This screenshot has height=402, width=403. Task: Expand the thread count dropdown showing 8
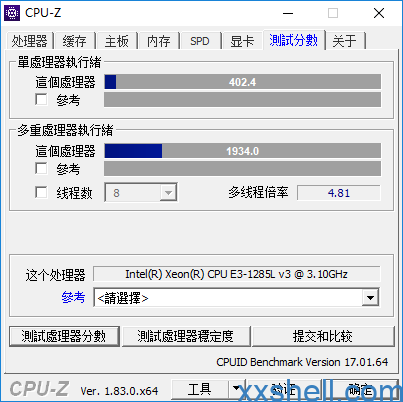click(x=168, y=192)
